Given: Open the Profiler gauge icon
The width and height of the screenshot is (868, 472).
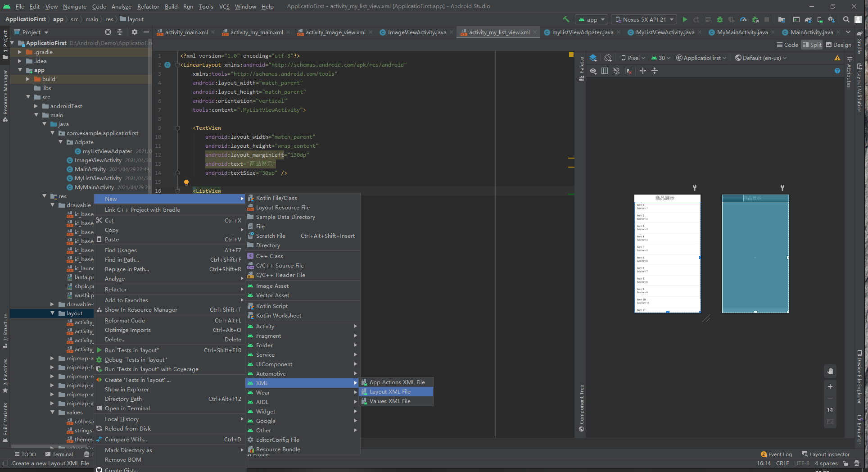Looking at the screenshot, I should [x=743, y=19].
